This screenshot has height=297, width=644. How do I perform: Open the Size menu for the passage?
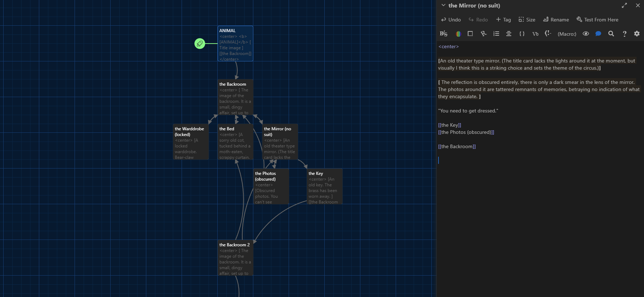[527, 20]
